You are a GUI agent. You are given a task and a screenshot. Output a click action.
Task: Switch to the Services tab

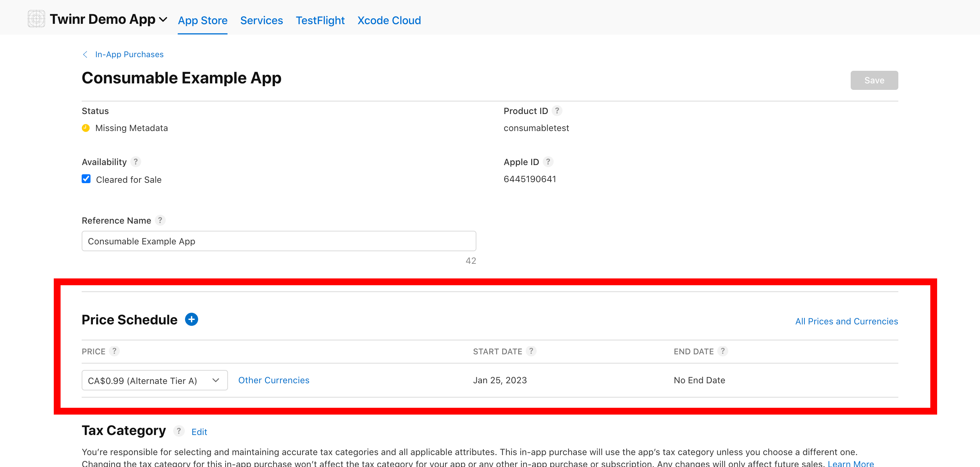(x=261, y=20)
